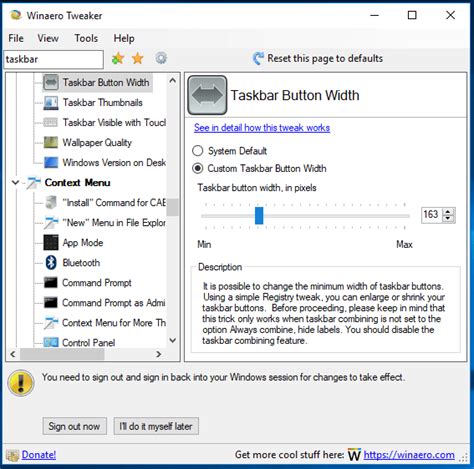Image resolution: width=474 pixels, height=469 pixels.
Task: Click tree horizontal scrollbar left arrow
Action: tap(13, 354)
